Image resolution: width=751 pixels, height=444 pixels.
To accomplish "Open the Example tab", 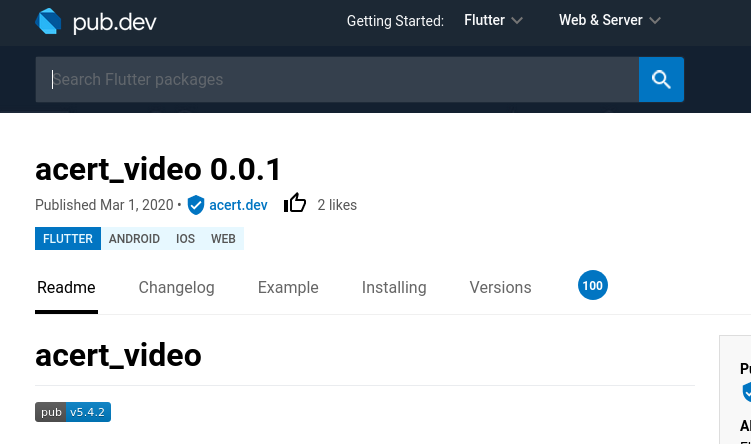I will tap(288, 287).
